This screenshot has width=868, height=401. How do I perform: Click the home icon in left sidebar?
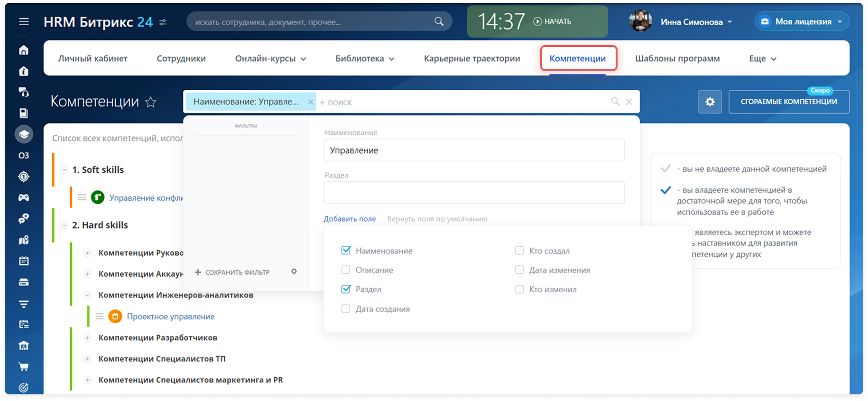[24, 50]
